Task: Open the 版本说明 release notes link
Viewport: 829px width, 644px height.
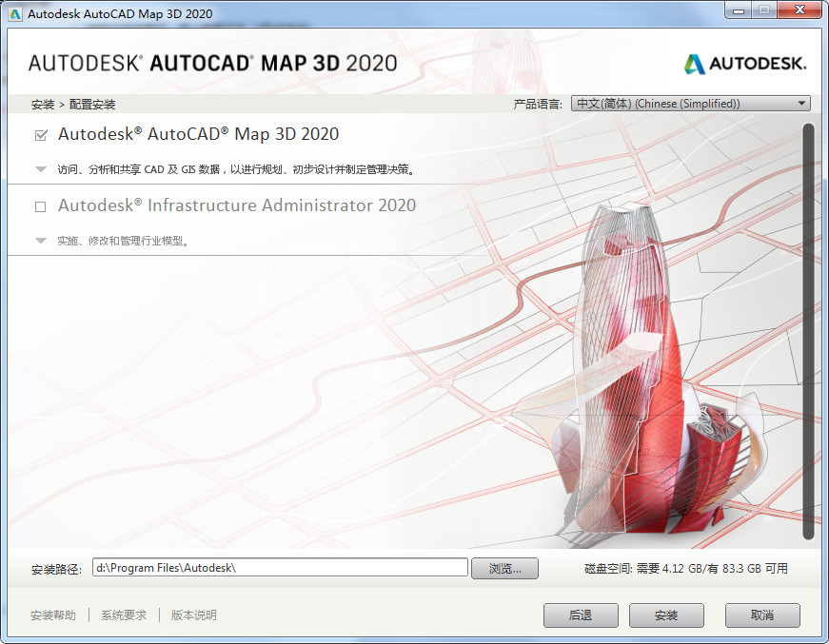Action: coord(194,615)
